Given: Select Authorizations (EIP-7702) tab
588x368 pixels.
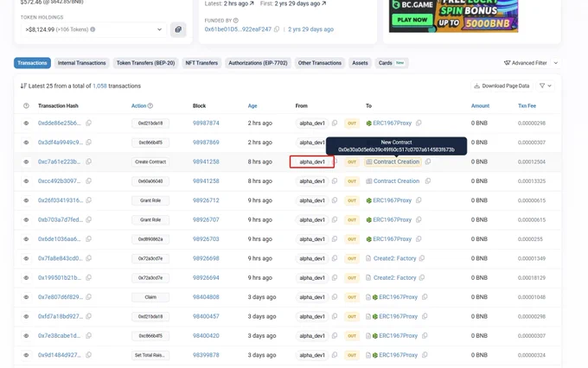Looking at the screenshot, I should coord(258,63).
